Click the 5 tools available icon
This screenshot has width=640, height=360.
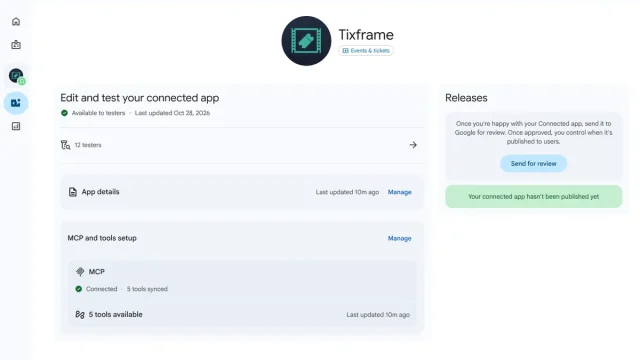tap(80, 314)
